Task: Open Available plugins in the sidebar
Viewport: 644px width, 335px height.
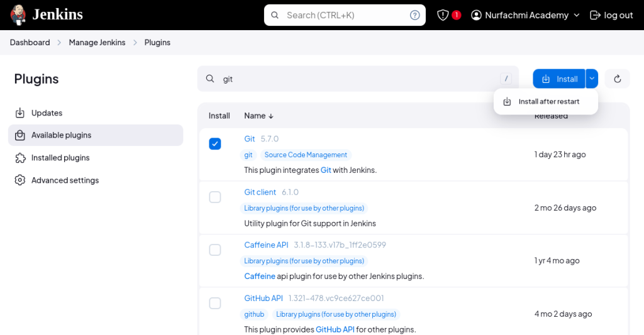Action: (96, 135)
